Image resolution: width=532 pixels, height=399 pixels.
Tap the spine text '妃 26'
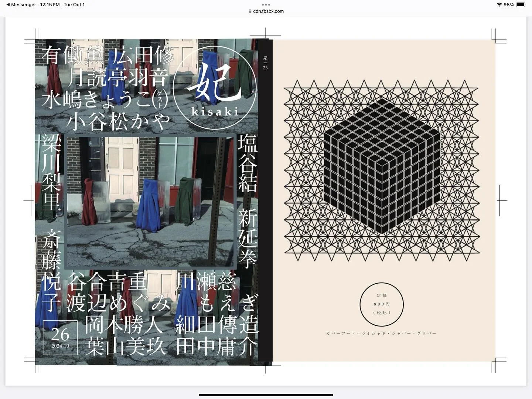265,62
